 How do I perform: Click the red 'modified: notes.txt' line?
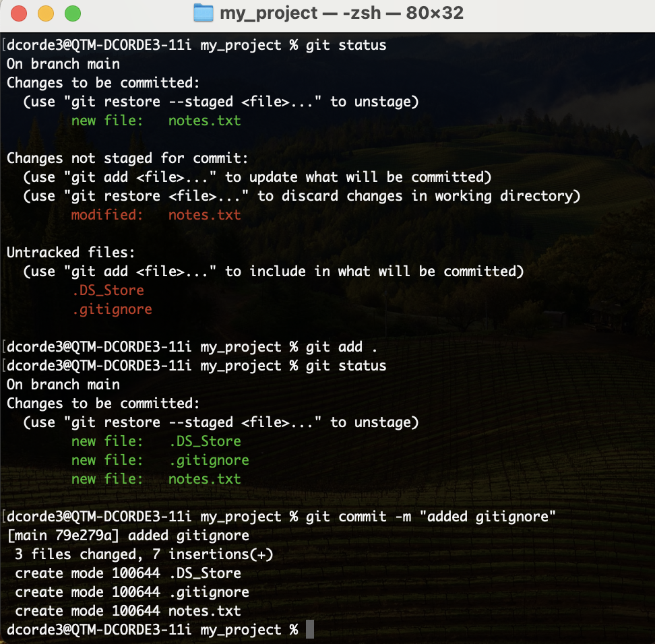point(156,215)
